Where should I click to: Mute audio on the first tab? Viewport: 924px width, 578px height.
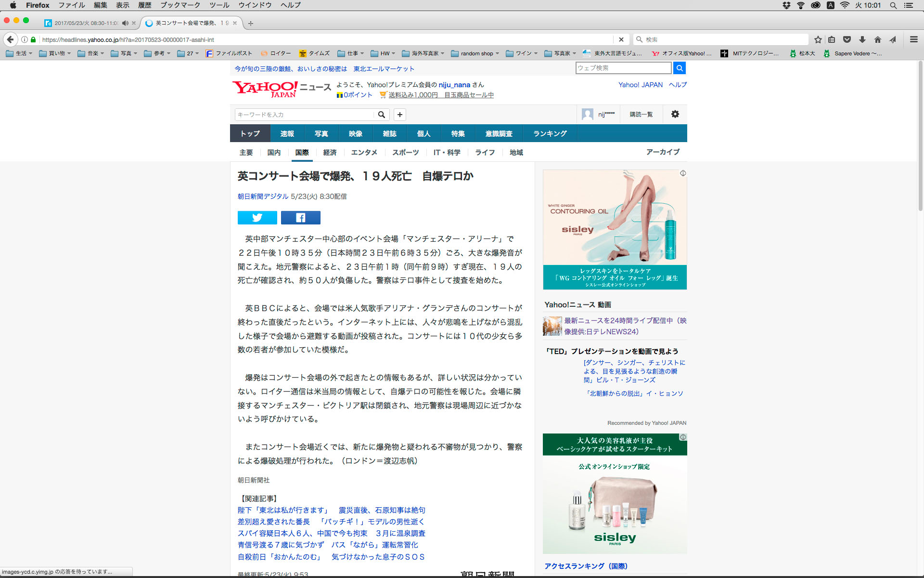tap(125, 23)
